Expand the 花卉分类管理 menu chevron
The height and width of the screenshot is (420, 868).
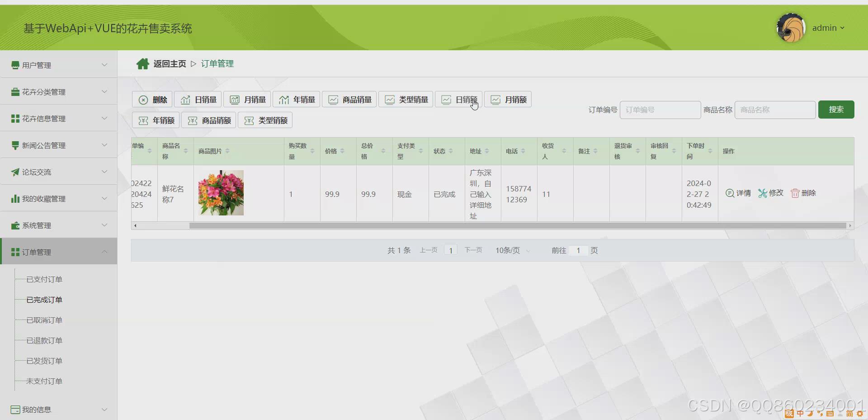pos(104,91)
